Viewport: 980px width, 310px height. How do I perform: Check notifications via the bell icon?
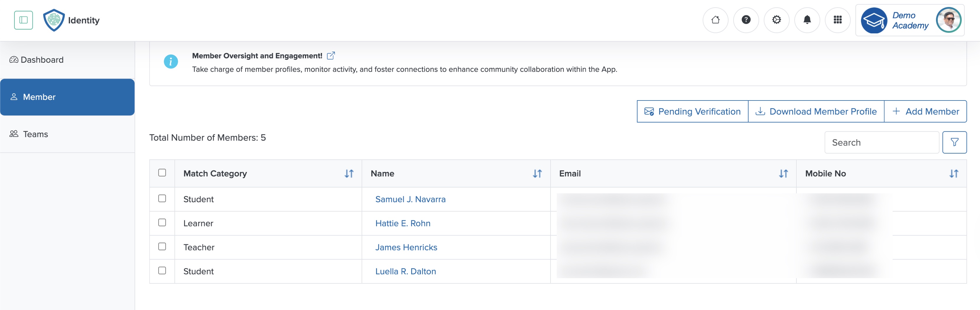(807, 20)
